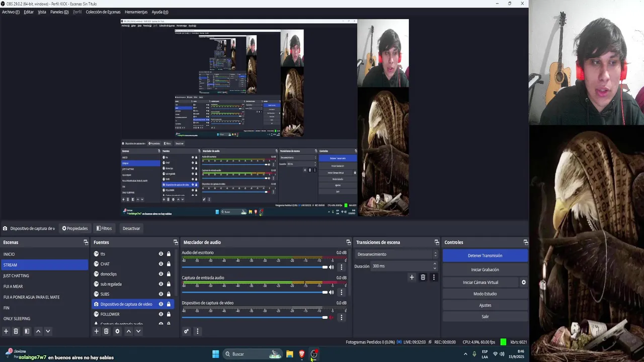Open the Editar menu
Screen dimensions: 644x362
tap(29, 12)
